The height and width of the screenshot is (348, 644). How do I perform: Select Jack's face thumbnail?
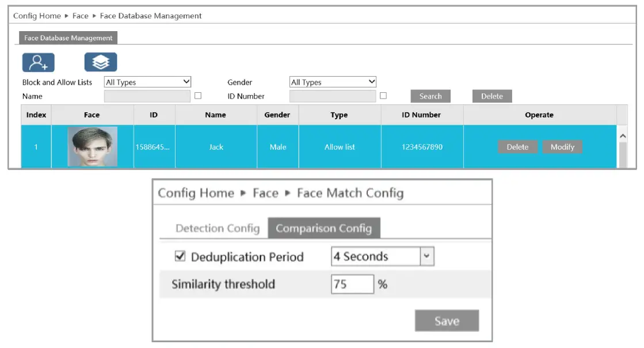(x=93, y=146)
